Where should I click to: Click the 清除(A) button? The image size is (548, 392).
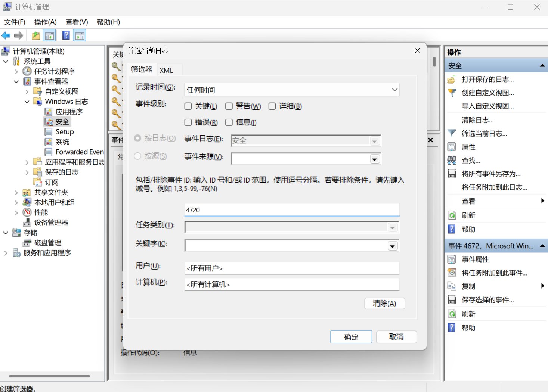pyautogui.click(x=384, y=304)
